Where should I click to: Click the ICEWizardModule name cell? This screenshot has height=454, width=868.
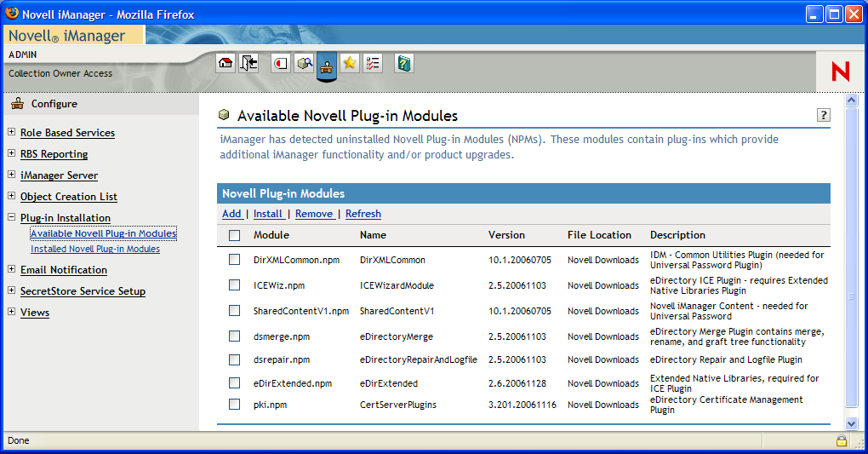[x=397, y=285]
